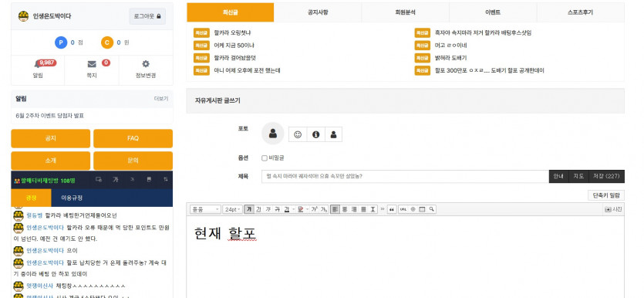Image resolution: width=644 pixels, height=298 pixels.
Task: Open the 24pt font size dropdown
Action: click(x=232, y=209)
